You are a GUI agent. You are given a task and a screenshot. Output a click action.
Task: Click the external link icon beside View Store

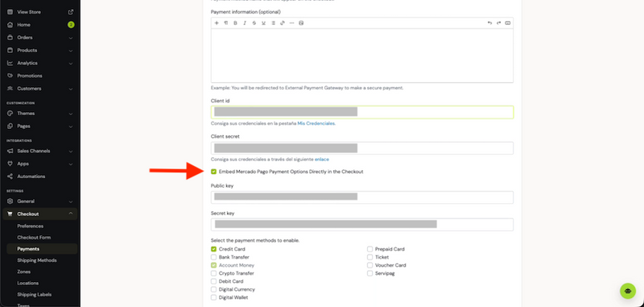click(71, 12)
